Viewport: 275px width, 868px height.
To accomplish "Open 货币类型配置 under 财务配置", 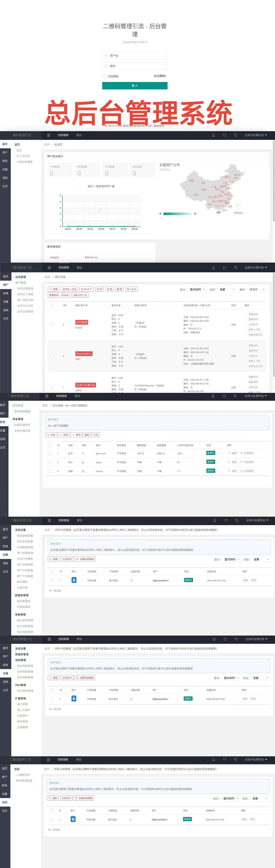I will tap(22, 411).
